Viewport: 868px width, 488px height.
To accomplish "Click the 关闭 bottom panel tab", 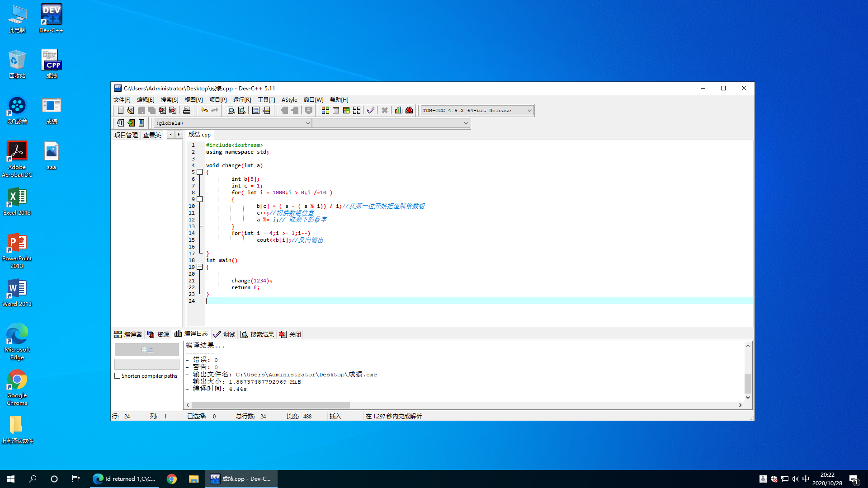I will 290,334.
